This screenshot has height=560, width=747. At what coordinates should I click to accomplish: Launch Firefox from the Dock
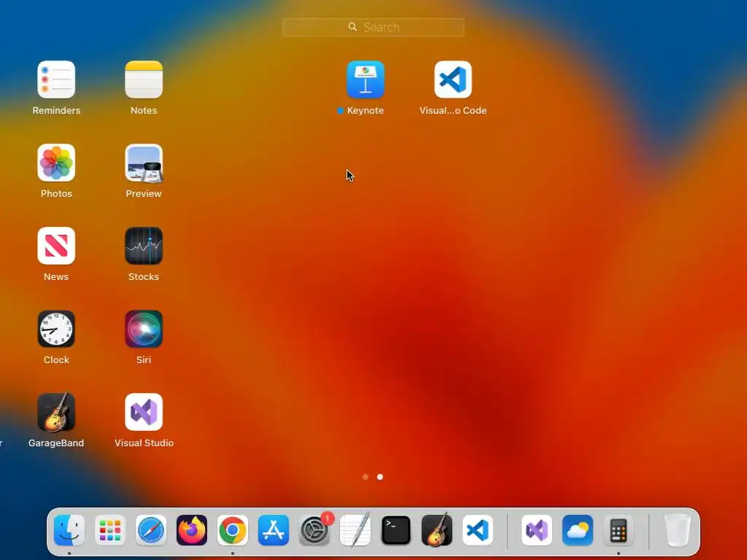click(192, 530)
